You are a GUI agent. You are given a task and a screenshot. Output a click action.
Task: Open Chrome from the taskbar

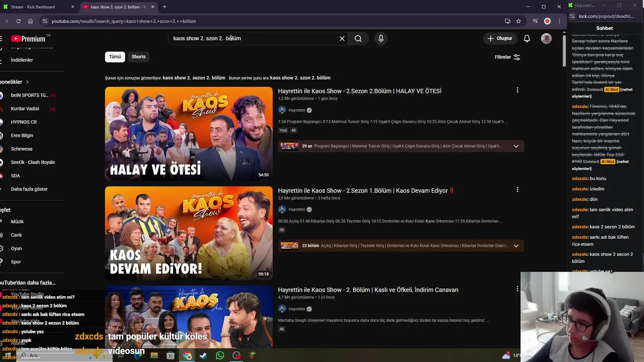click(187, 355)
